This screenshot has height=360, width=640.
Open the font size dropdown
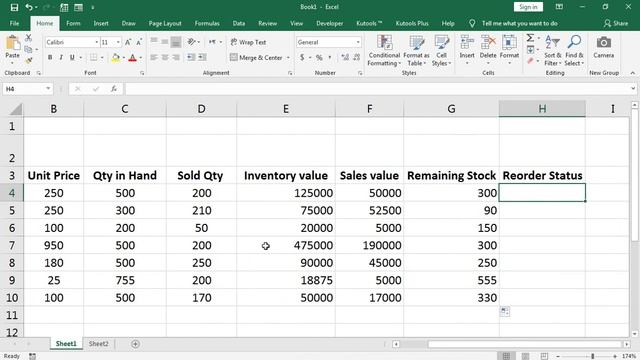(x=118, y=42)
